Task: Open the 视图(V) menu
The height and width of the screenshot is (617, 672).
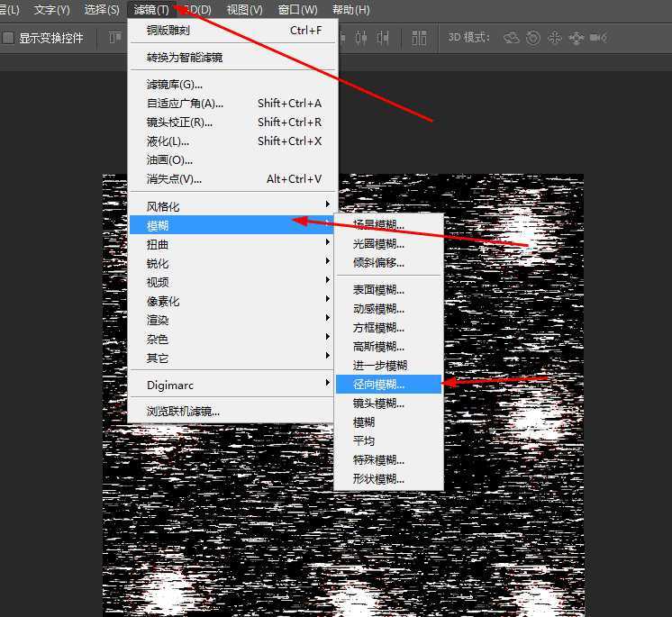Action: [x=244, y=10]
